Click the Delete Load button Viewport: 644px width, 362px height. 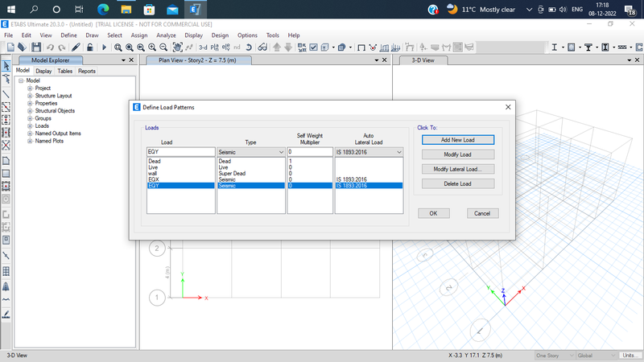point(458,184)
